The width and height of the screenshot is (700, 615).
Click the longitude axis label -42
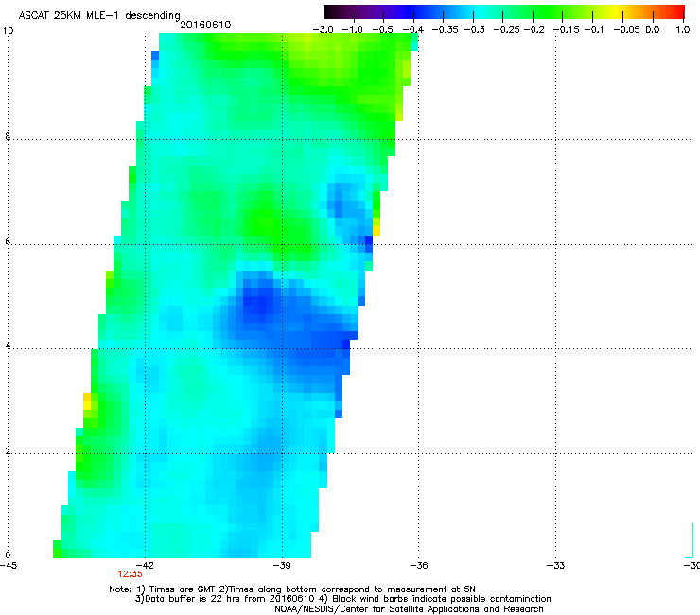(145, 565)
